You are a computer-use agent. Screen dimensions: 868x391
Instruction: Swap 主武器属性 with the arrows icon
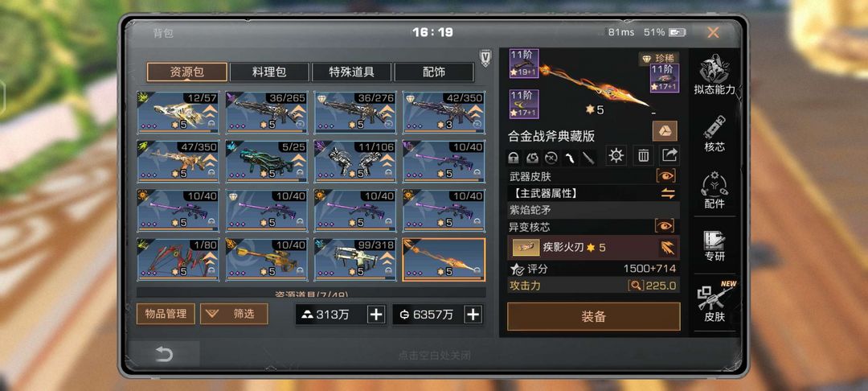(668, 193)
